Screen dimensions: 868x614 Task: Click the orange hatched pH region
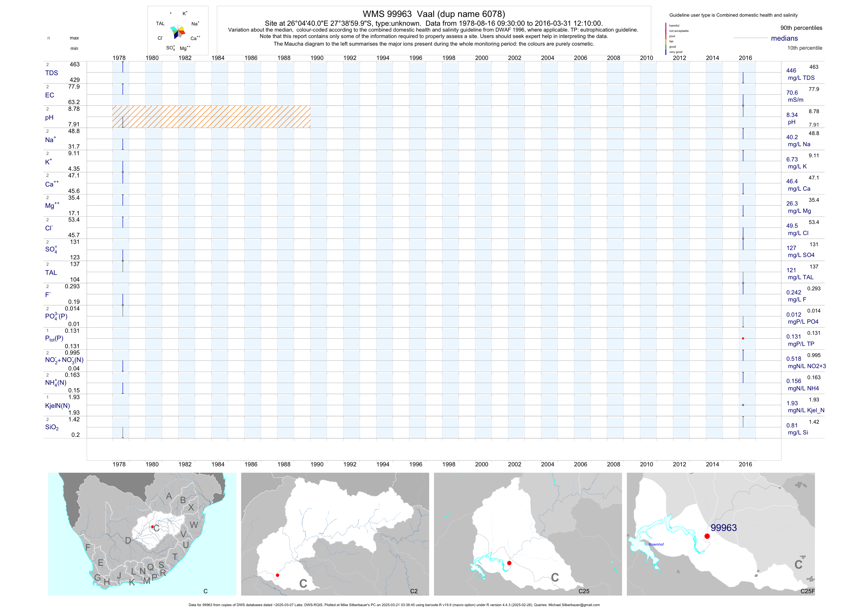coord(211,116)
